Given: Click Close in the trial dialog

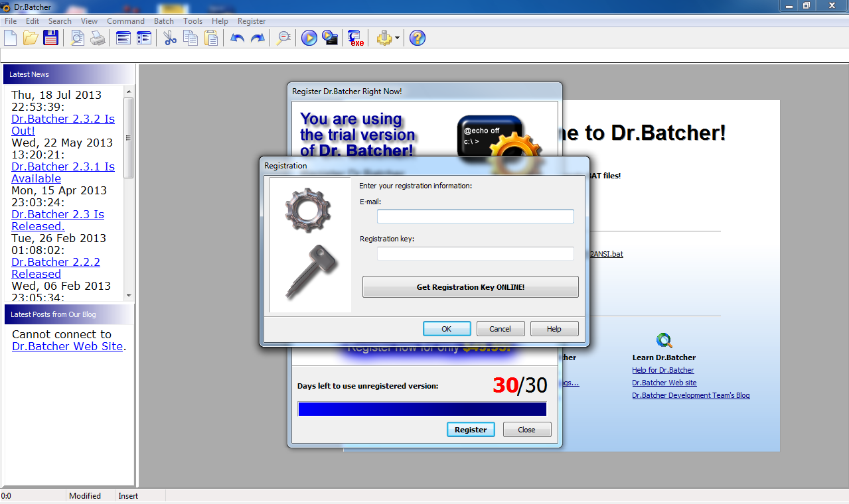Looking at the screenshot, I should pyautogui.click(x=527, y=430).
